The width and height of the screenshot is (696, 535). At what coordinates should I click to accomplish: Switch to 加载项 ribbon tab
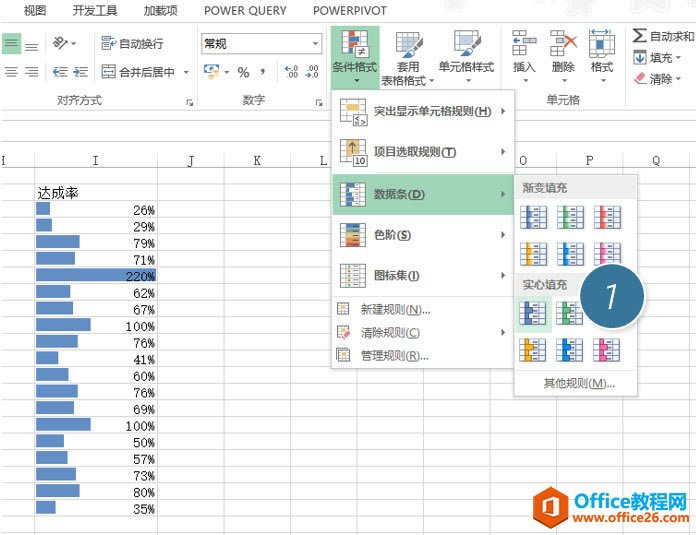160,10
